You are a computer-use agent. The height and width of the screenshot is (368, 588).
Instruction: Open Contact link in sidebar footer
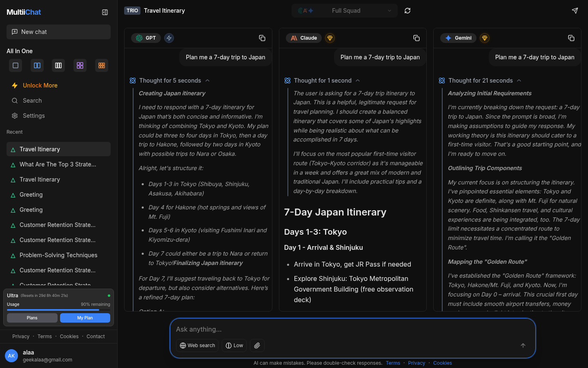pyautogui.click(x=96, y=337)
